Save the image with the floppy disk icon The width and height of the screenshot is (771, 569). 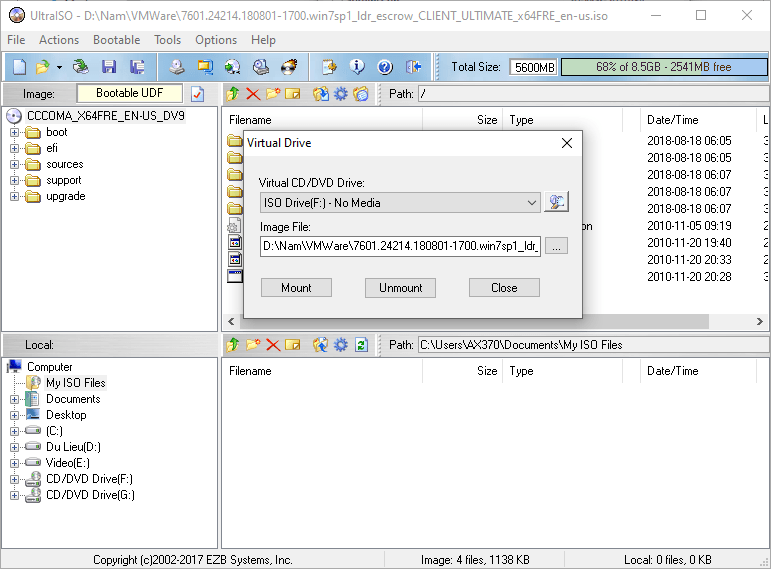[x=109, y=67]
